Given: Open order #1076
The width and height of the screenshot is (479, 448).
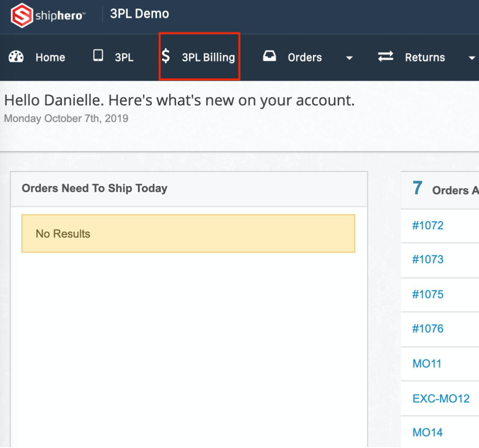Looking at the screenshot, I should tap(427, 329).
